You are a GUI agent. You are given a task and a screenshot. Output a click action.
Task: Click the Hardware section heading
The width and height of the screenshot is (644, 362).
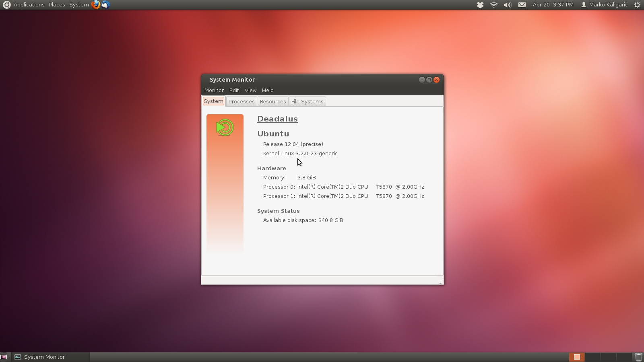(x=272, y=168)
